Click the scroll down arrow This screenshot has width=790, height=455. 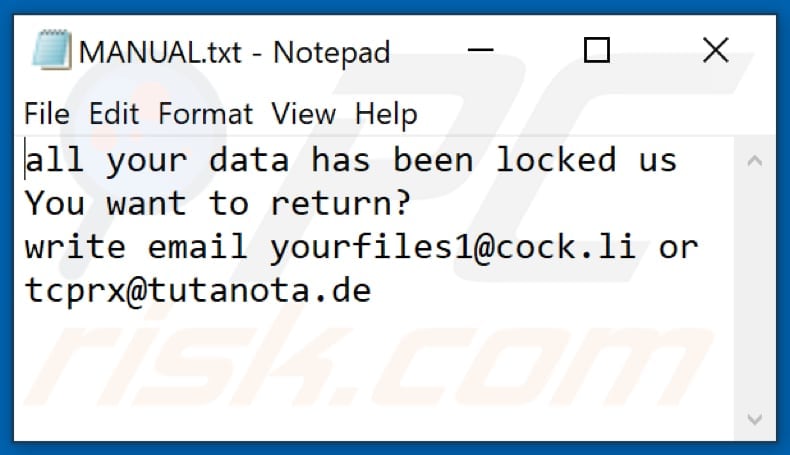[754, 418]
